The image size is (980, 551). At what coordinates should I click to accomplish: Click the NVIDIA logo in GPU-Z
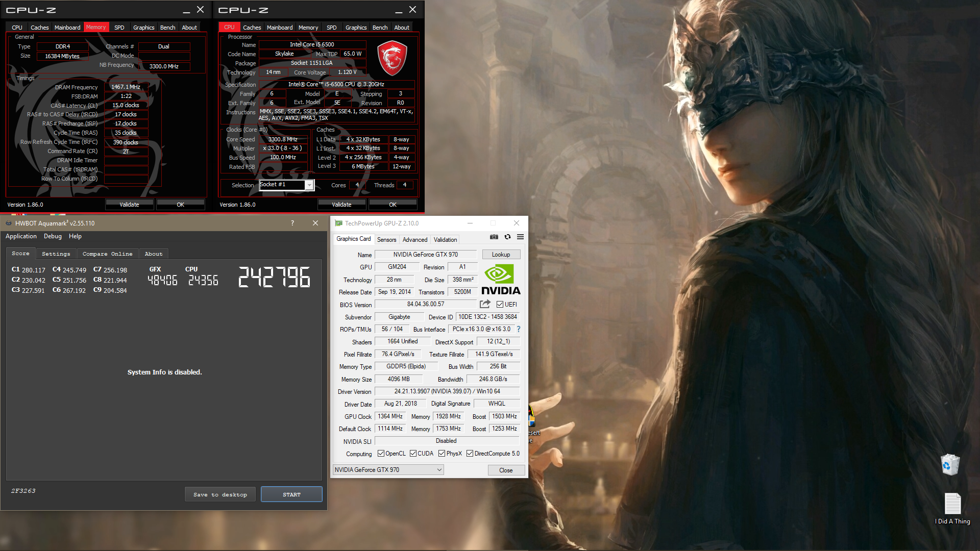501,280
